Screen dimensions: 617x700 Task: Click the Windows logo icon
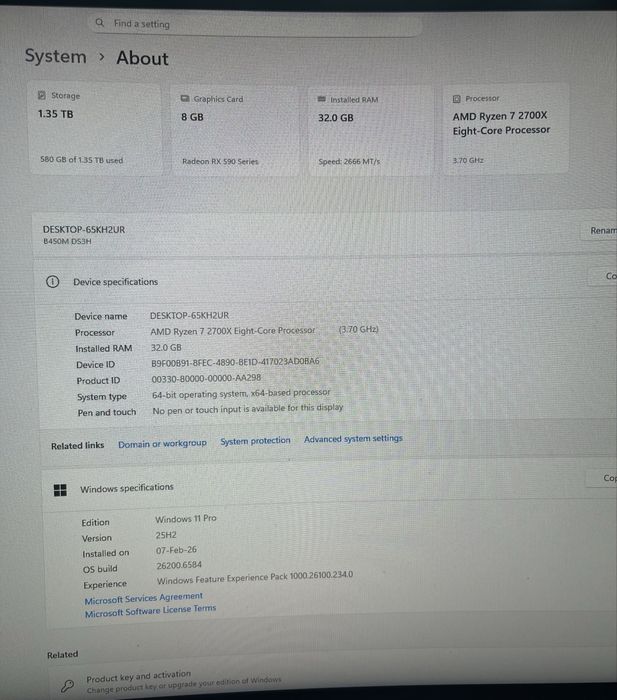60,490
